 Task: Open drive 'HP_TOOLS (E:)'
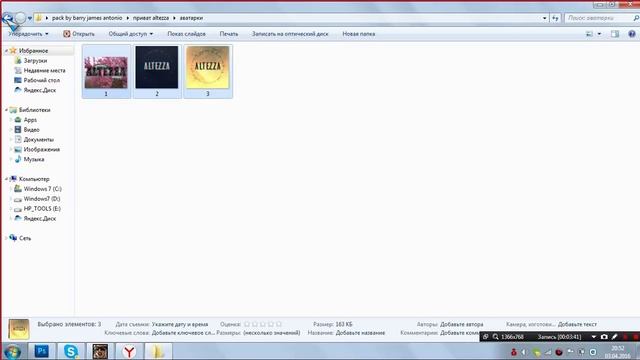point(42,209)
